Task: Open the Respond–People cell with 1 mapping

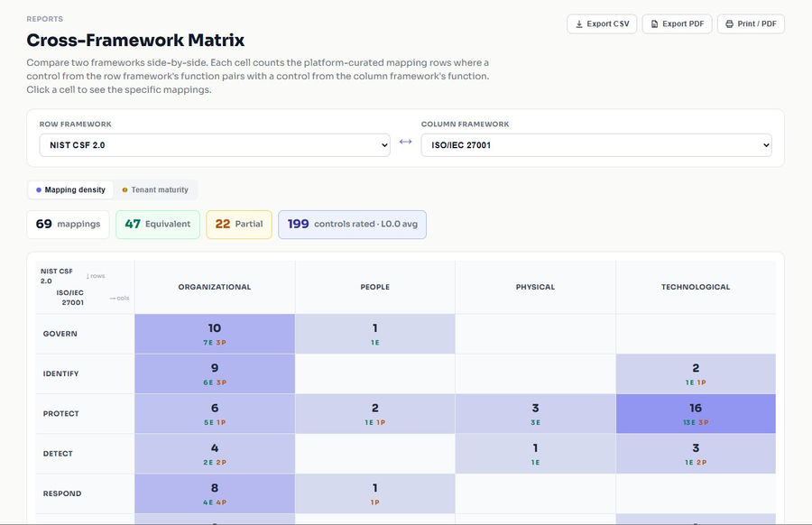Action: 375,493
